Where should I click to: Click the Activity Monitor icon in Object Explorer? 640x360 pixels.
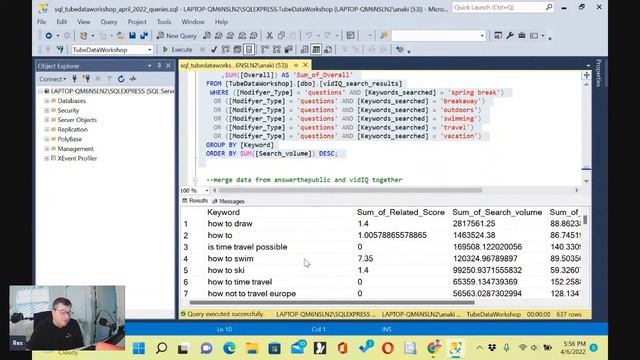click(x=133, y=79)
